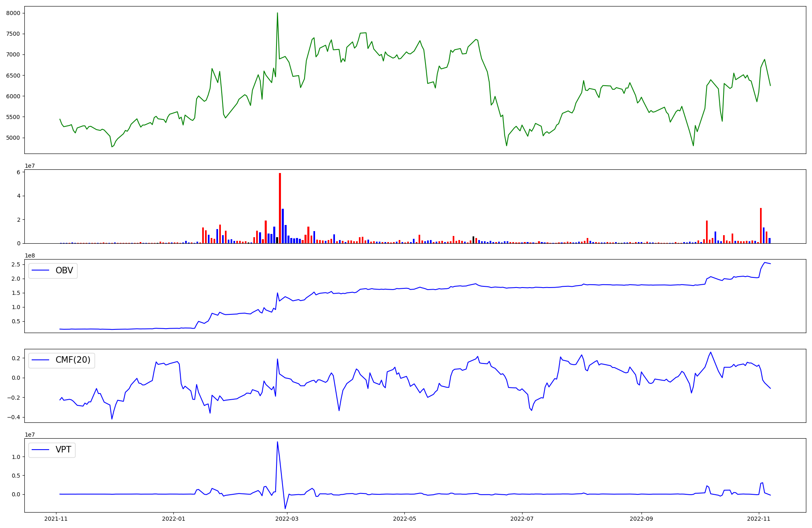Click the highest VPT spike peak
The height and width of the screenshot is (528, 812).
(277, 442)
